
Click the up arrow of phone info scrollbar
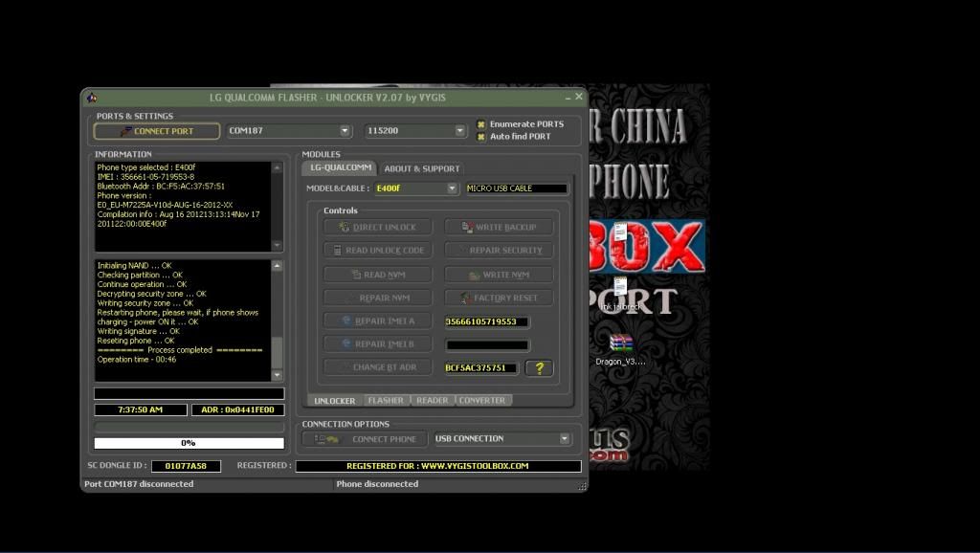(x=278, y=167)
